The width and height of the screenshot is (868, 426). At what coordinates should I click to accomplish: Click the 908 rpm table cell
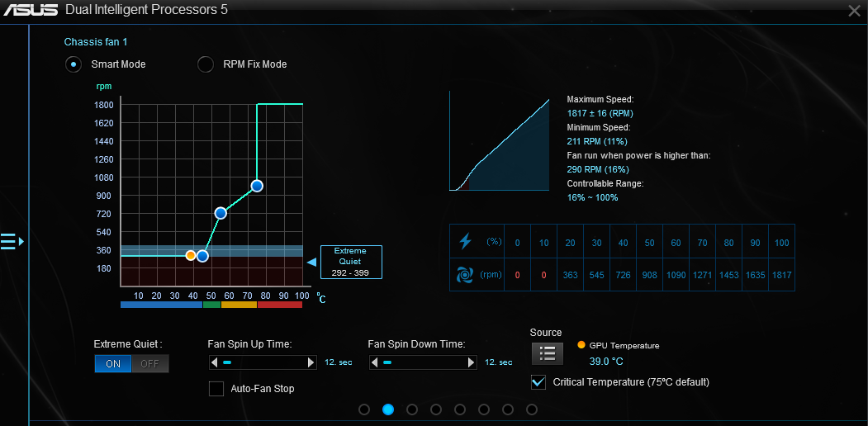click(650, 274)
